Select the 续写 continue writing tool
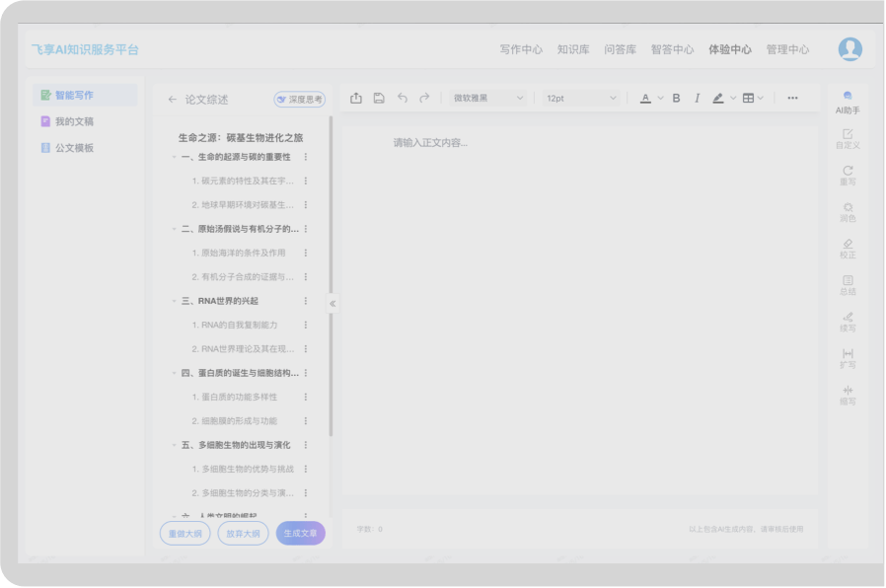 tap(848, 322)
